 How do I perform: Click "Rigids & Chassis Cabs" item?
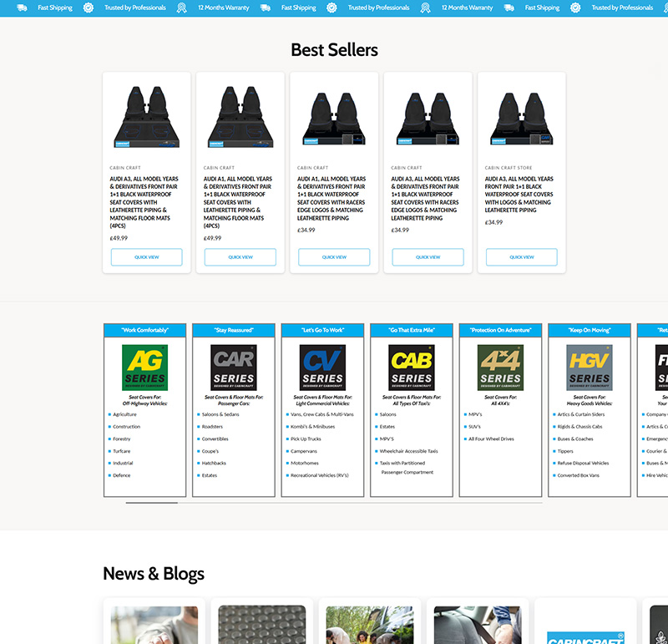[x=579, y=427]
